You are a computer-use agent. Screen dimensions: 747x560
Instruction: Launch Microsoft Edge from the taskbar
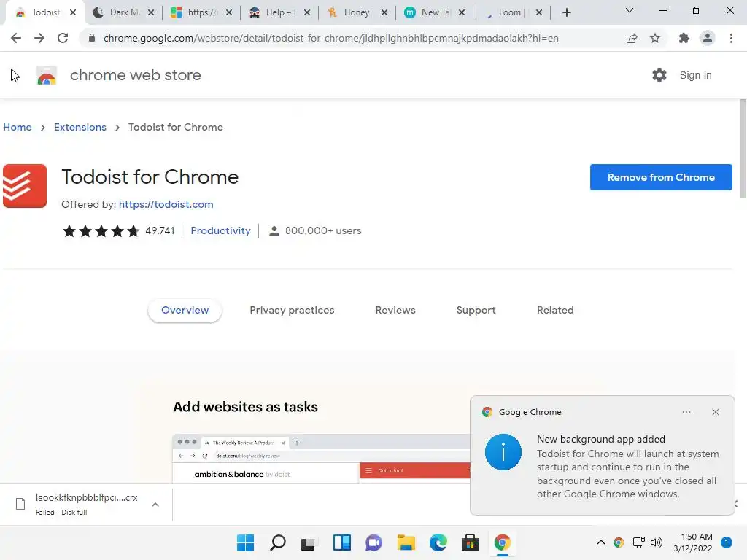(438, 542)
